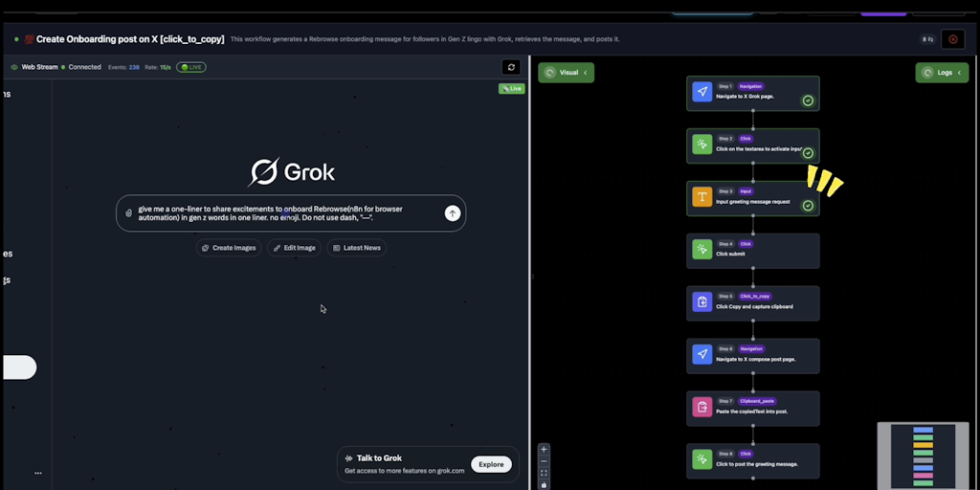Image resolution: width=980 pixels, height=490 pixels.
Task: Refresh the web stream view
Action: coord(511,68)
